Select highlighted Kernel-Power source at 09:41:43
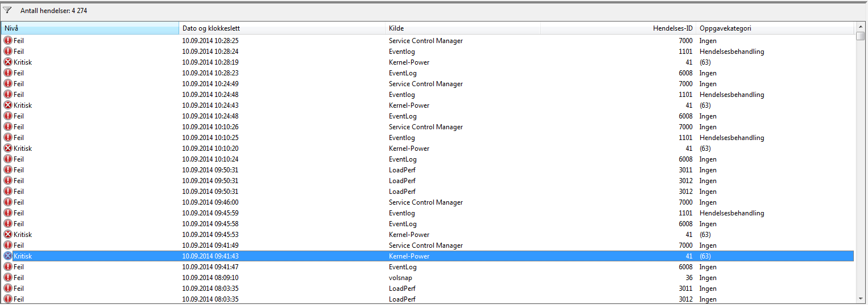The width and height of the screenshot is (868, 305). 409,256
